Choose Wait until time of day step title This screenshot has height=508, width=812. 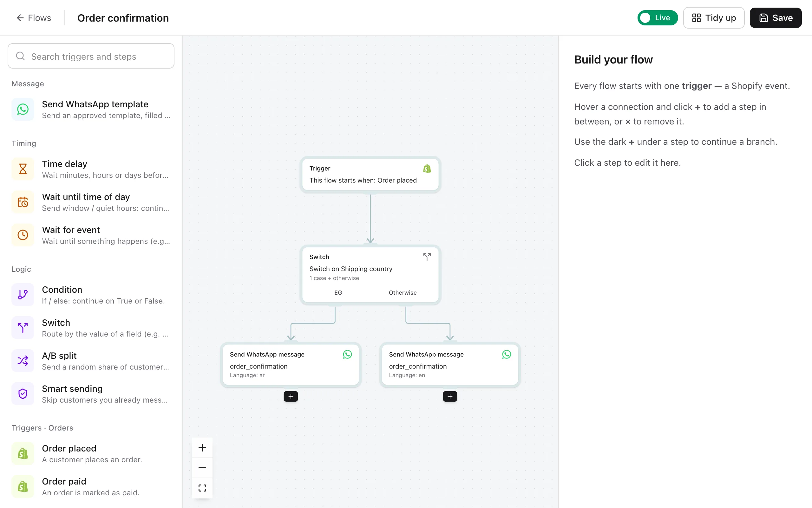86,197
